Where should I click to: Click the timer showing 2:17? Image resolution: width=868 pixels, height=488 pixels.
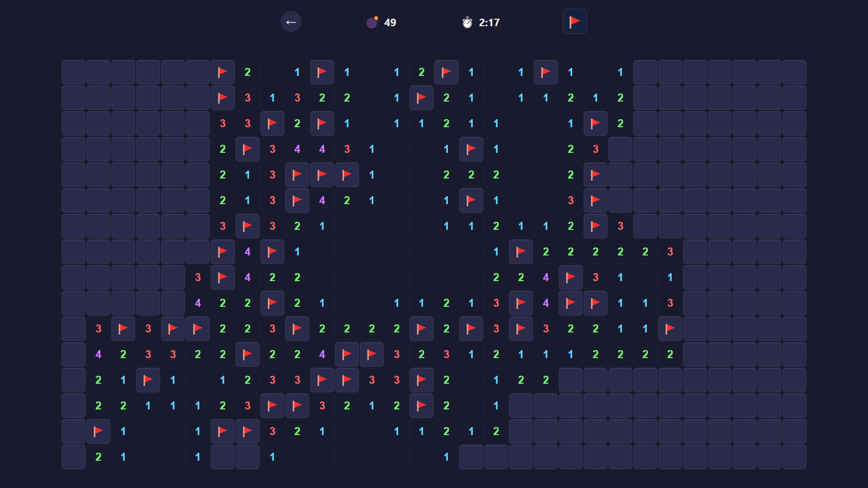point(489,22)
